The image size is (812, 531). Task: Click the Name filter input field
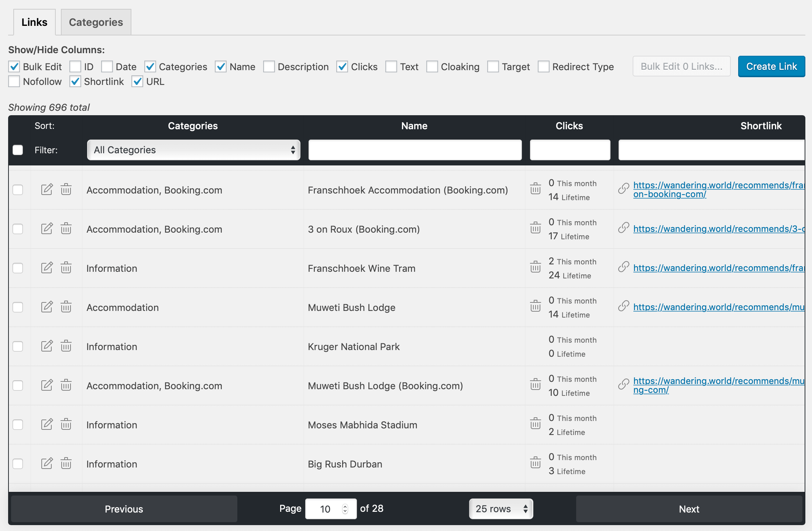[x=414, y=150]
